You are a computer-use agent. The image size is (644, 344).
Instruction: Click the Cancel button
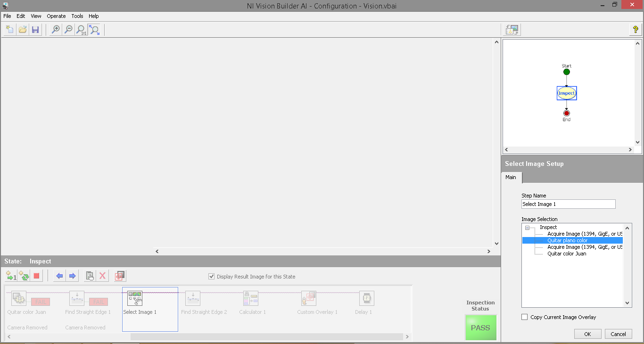618,334
